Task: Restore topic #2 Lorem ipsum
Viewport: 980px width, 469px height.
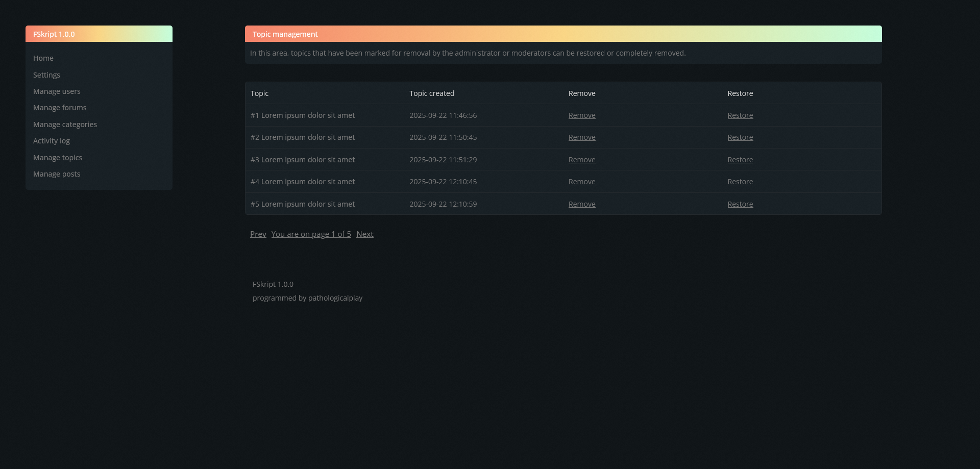Action: (x=740, y=137)
